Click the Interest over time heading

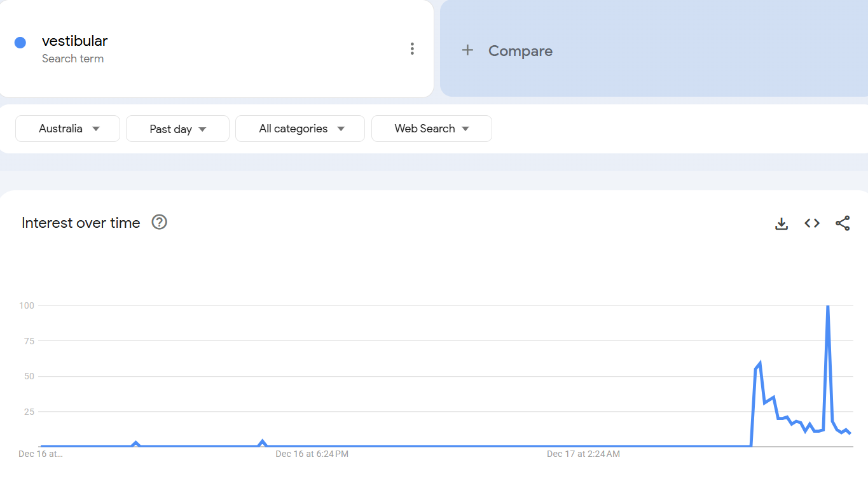click(81, 223)
